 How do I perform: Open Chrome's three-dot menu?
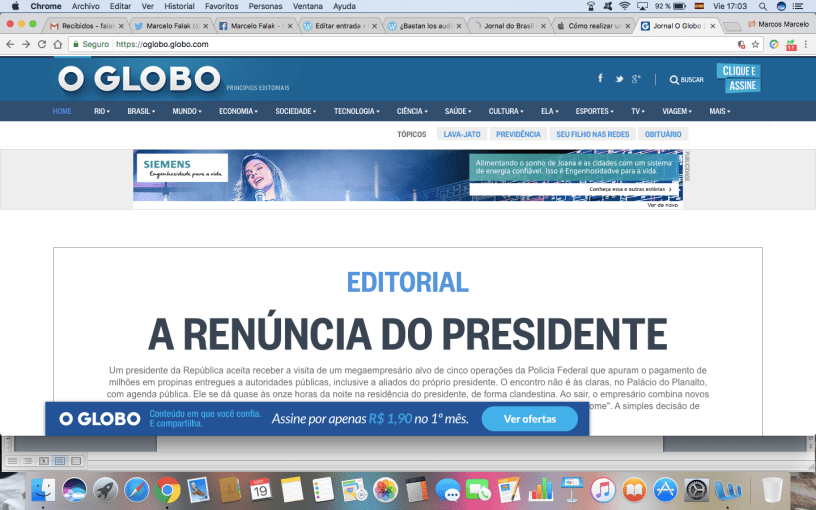(x=805, y=44)
